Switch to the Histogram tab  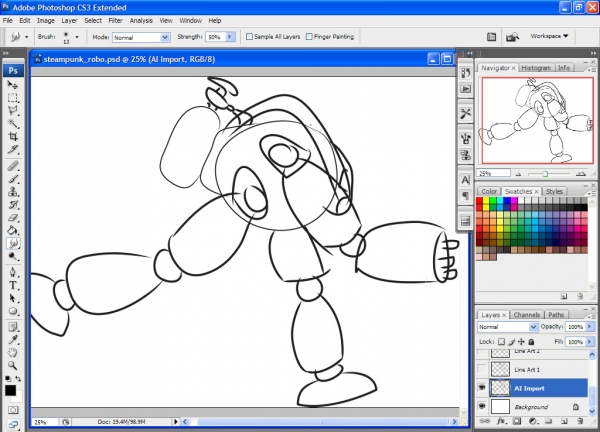coord(536,68)
